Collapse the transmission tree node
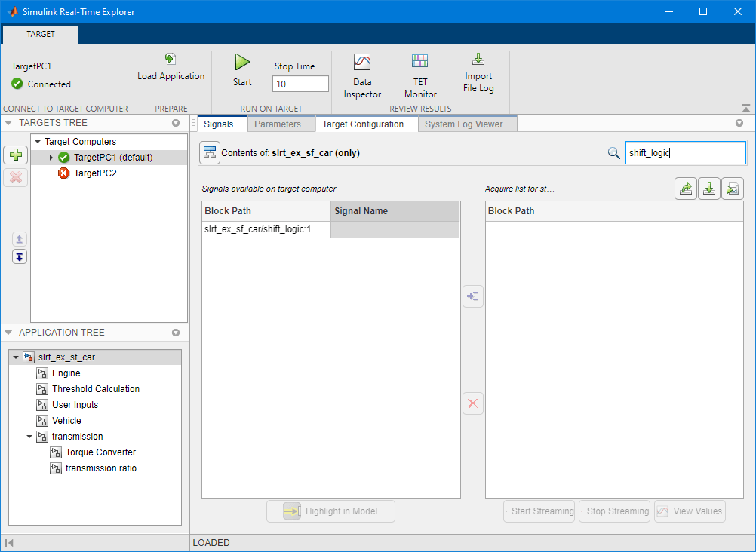 (29, 437)
